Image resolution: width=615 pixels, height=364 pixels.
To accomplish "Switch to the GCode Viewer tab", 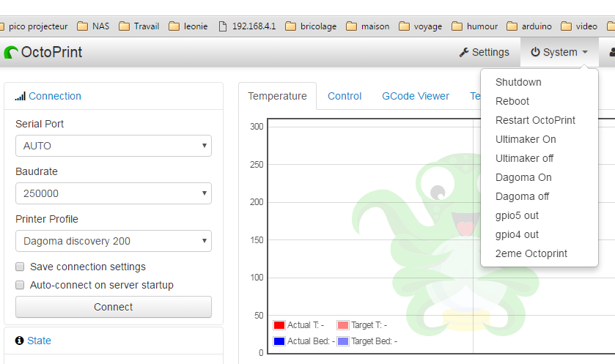I will (416, 96).
